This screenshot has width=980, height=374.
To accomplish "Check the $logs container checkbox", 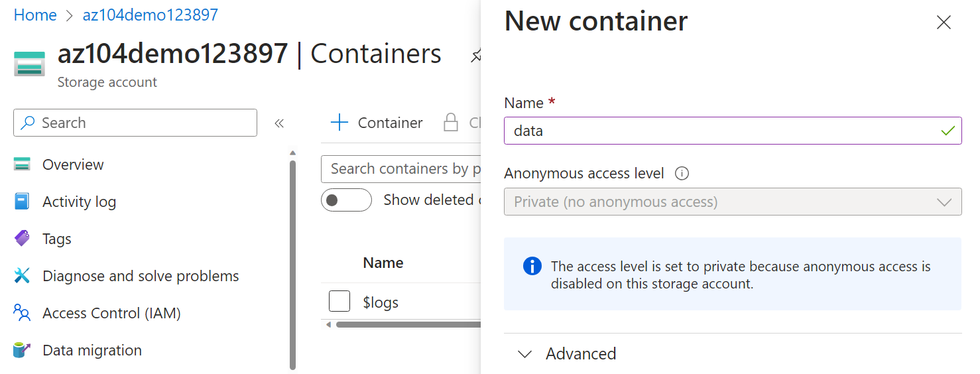I will click(x=339, y=302).
